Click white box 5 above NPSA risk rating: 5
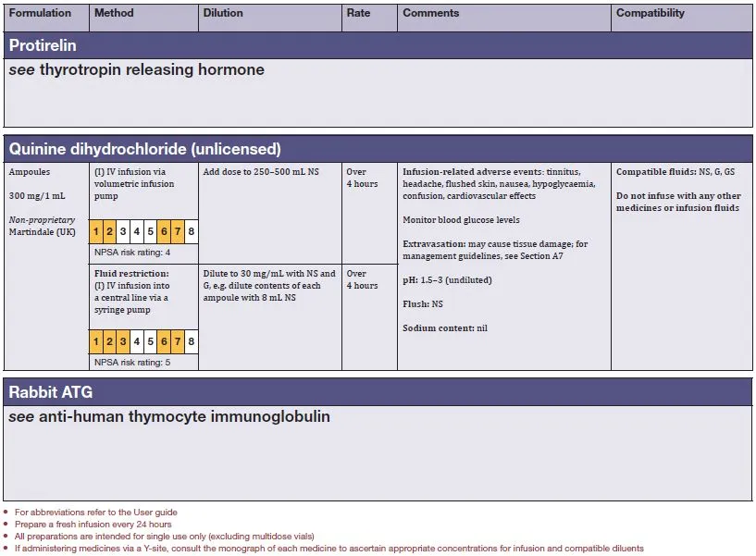This screenshot has width=756, height=556. coord(150,342)
